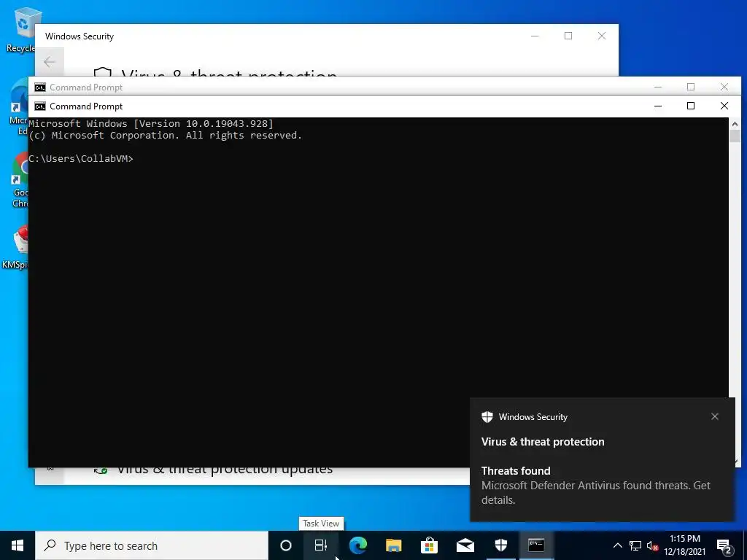The image size is (747, 560).
Task: Click the Type here to search box
Action: tap(152, 545)
